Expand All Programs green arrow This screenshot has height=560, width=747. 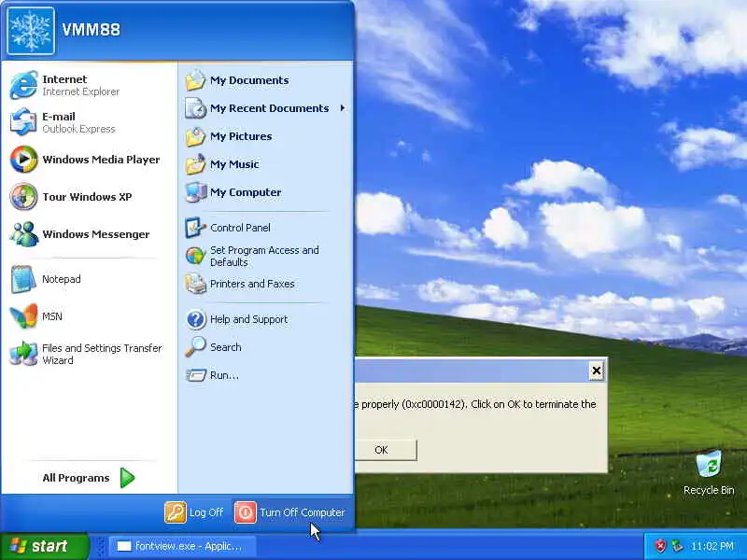pos(127,478)
